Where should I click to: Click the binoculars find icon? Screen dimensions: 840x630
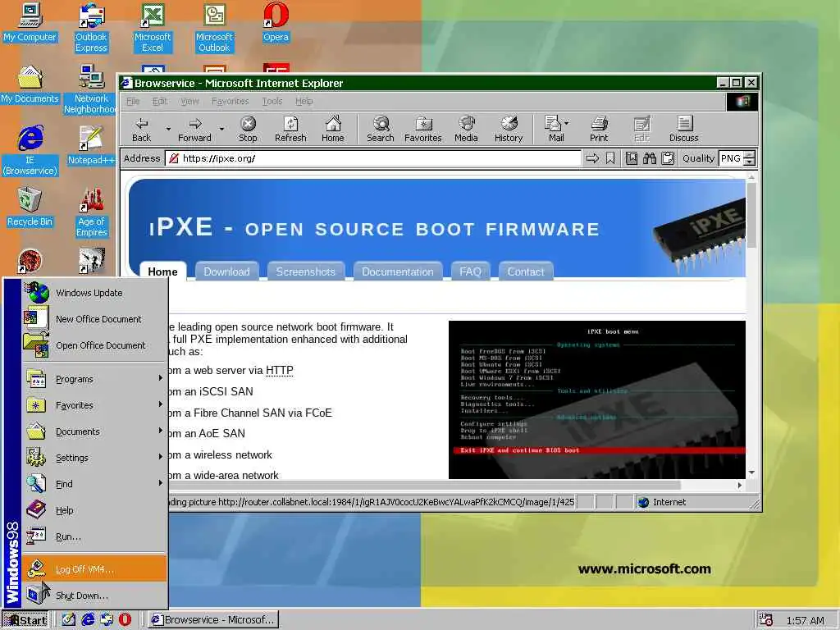pos(650,158)
